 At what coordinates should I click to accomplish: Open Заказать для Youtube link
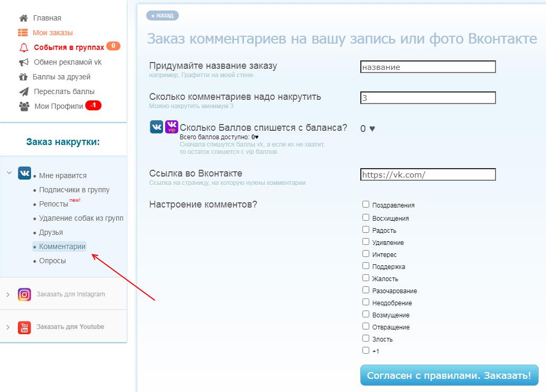coord(70,327)
